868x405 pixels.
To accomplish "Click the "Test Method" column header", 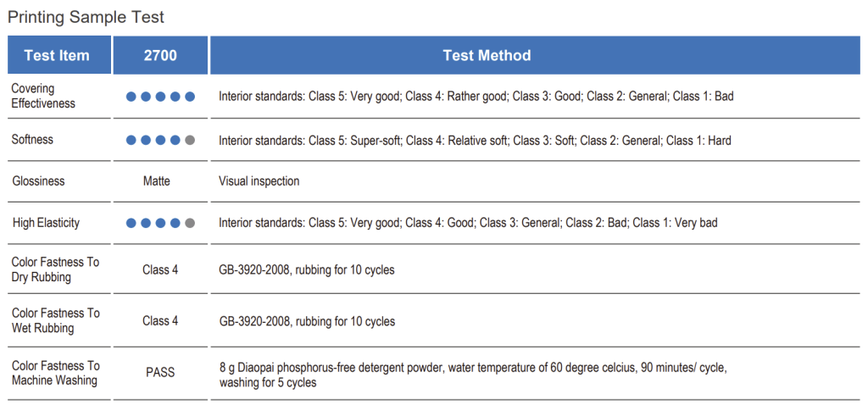I will coord(487,56).
